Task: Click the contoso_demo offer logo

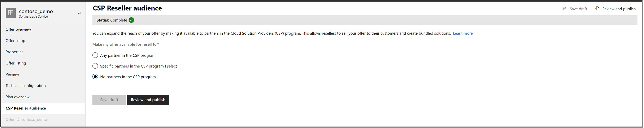Action: click(10, 13)
